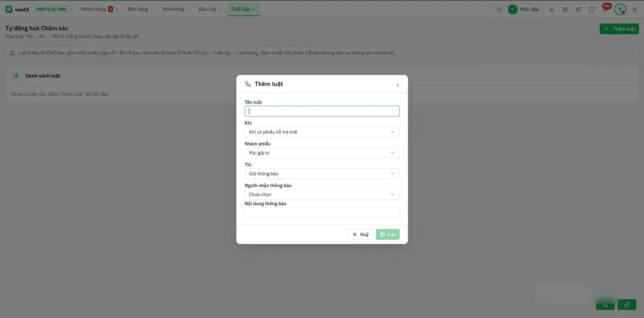The image size is (644, 318).
Task: Open the user avatar T menu
Action: click(x=620, y=9)
